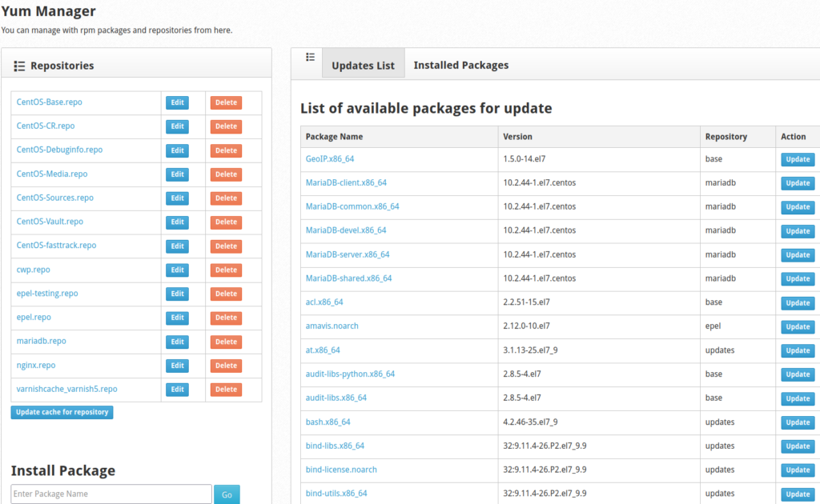Focus the Enter Package Name field
The width and height of the screenshot is (820, 504).
coord(111,494)
